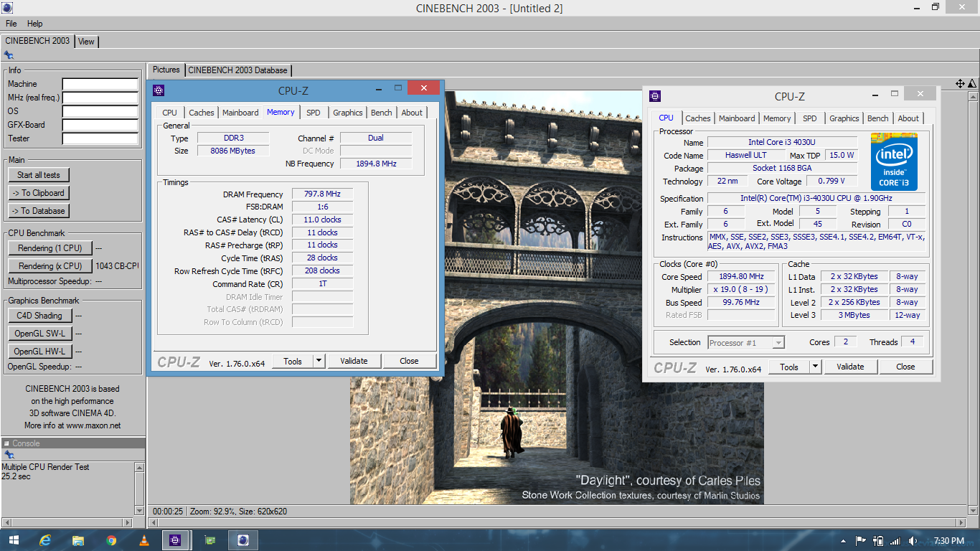Open the volume speaker icon in tray
The image size is (980, 551).
click(x=913, y=541)
